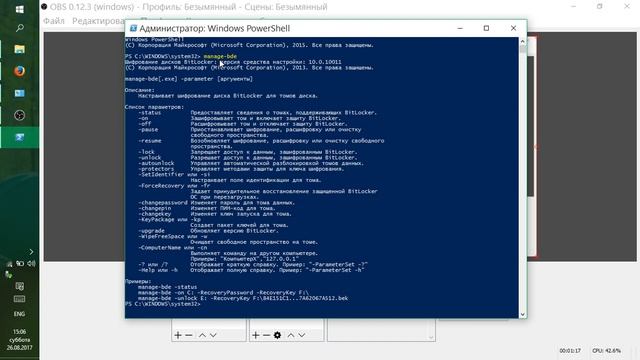Click the PowerShell title bar icon

tap(133, 28)
